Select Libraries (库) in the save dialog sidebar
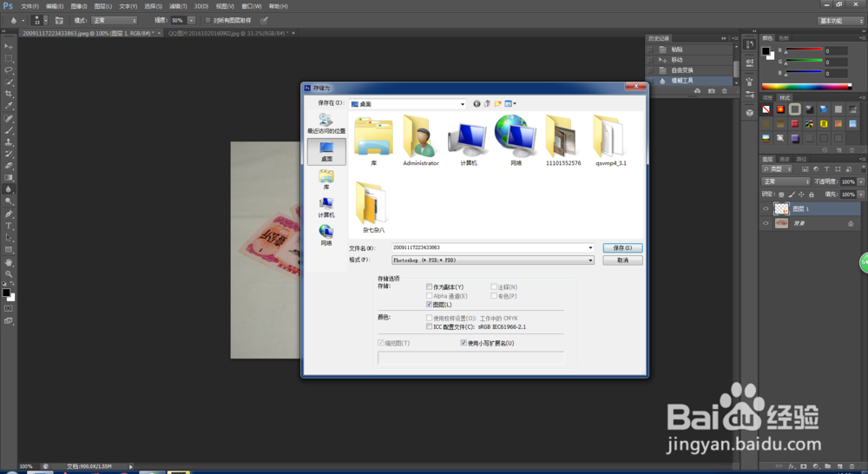Image resolution: width=868 pixels, height=474 pixels. [326, 180]
